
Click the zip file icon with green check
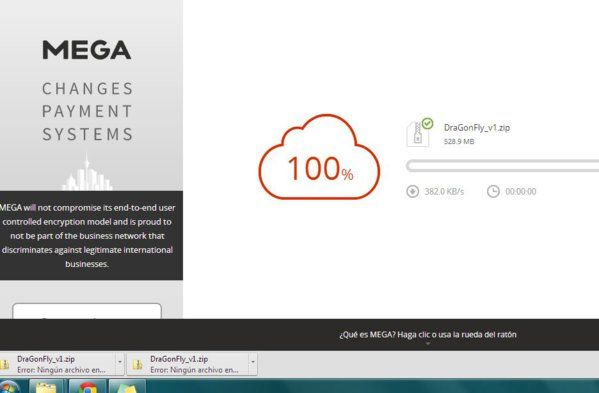pyautogui.click(x=419, y=132)
